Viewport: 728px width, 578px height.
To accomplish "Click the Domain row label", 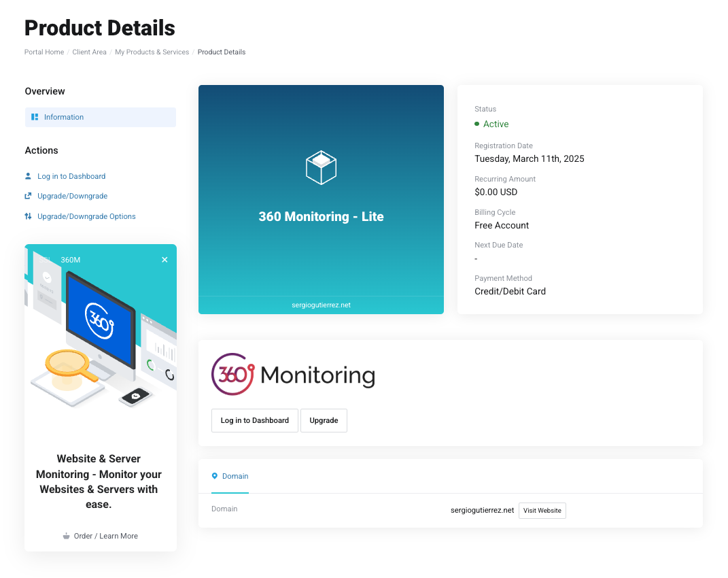I will coord(224,509).
